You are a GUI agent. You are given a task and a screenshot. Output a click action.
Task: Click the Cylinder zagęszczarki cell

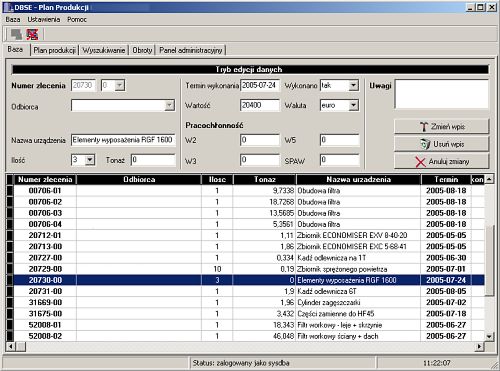point(358,302)
